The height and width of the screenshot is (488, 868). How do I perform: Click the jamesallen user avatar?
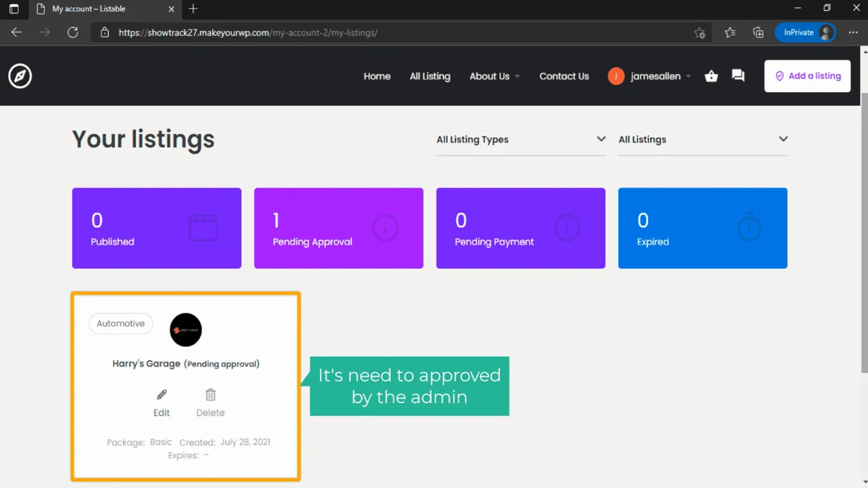pos(616,76)
